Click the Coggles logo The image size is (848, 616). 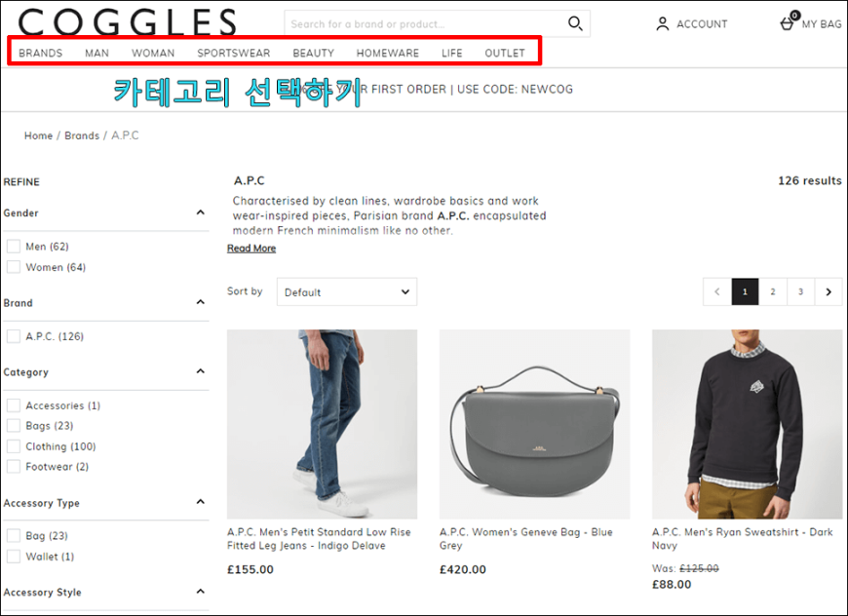127,21
